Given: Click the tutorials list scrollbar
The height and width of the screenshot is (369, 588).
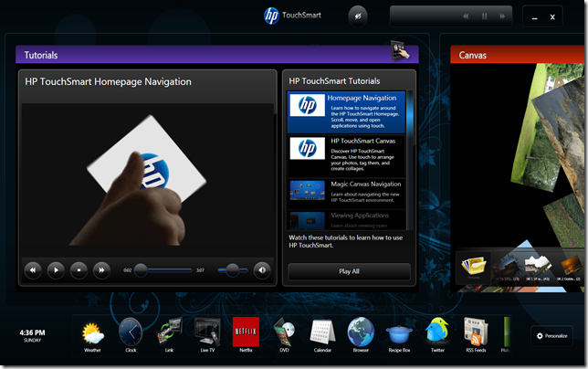Looking at the screenshot, I should click(409, 160).
